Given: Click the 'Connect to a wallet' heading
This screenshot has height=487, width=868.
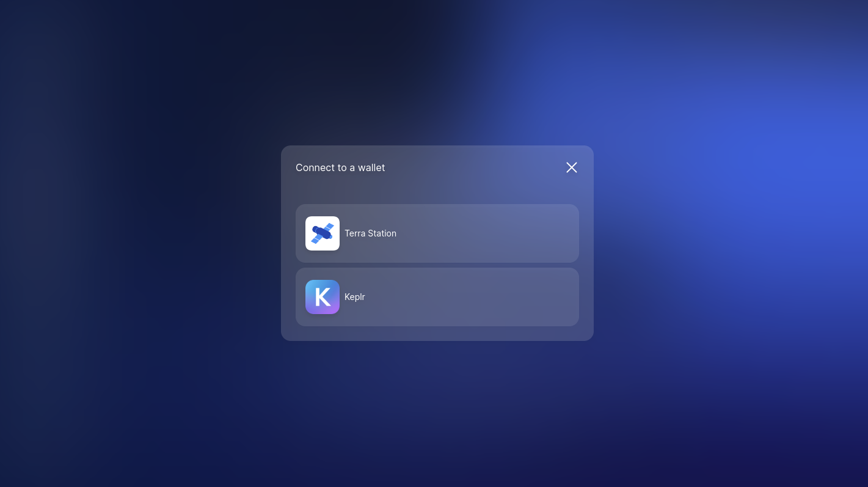Looking at the screenshot, I should pos(340,167).
